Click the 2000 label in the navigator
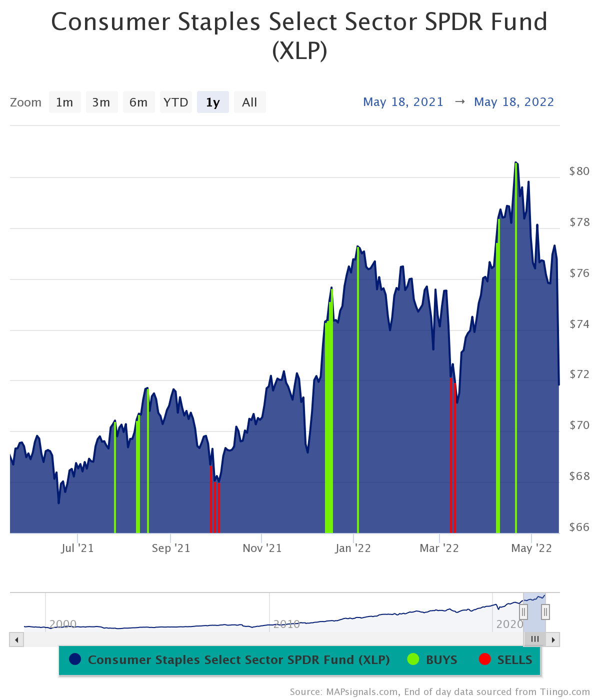 tap(63, 624)
